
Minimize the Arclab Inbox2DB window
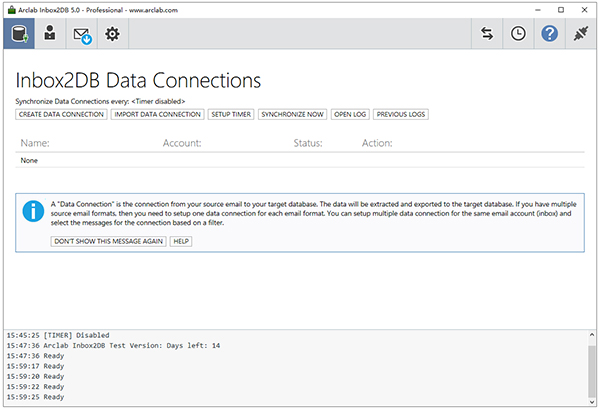point(538,10)
